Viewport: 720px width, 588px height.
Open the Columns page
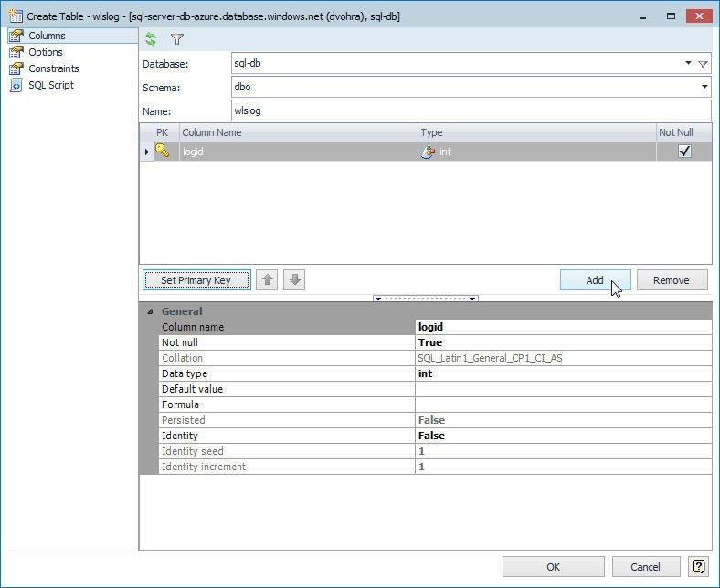(x=72, y=36)
